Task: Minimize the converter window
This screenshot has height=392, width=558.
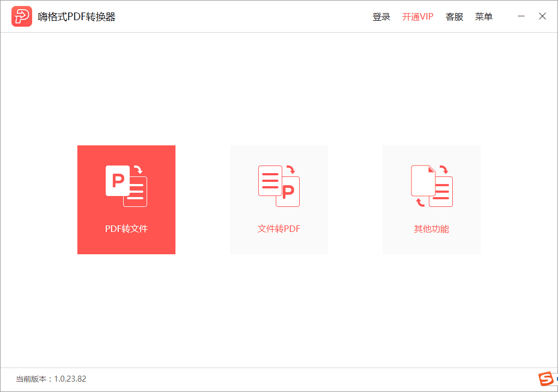Action: pyautogui.click(x=521, y=16)
